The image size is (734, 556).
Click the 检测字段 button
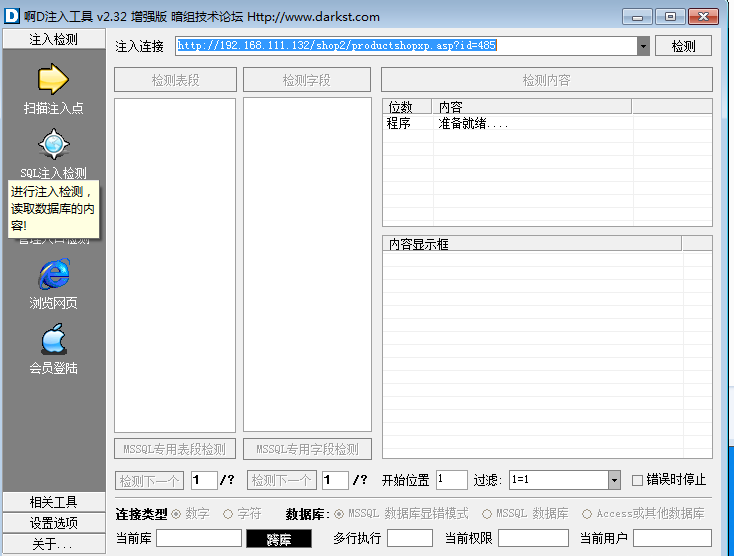point(307,80)
